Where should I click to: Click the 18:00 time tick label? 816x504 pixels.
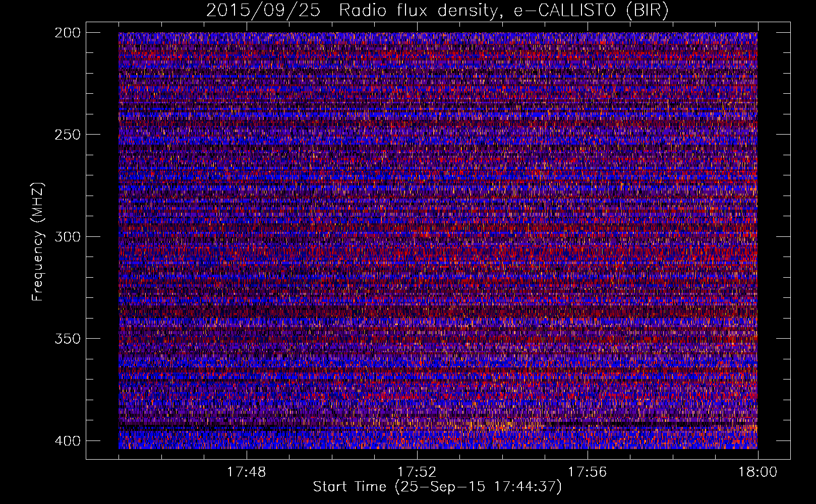pyautogui.click(x=758, y=472)
